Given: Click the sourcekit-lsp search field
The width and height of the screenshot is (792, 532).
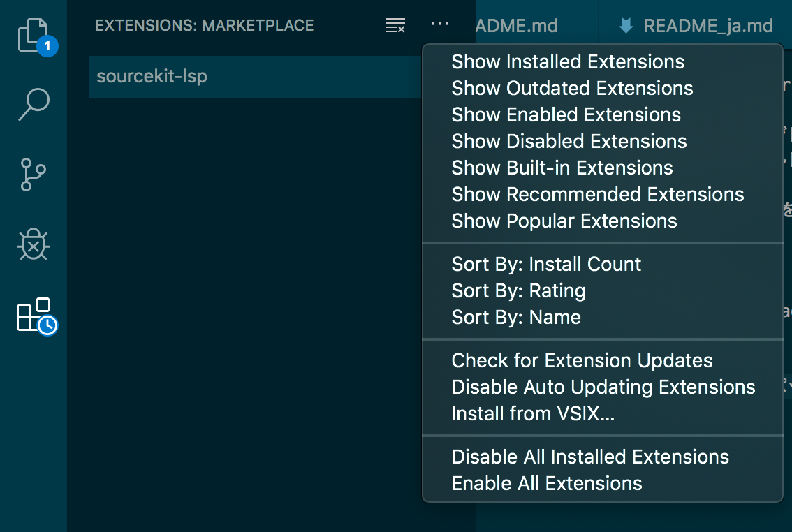Looking at the screenshot, I should [251, 76].
